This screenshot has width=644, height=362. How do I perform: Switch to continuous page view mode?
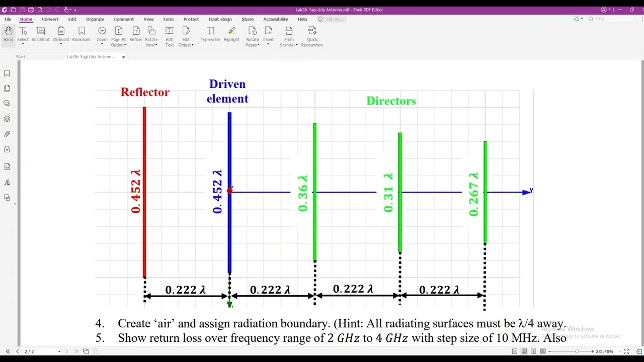pyautogui.click(x=524, y=351)
